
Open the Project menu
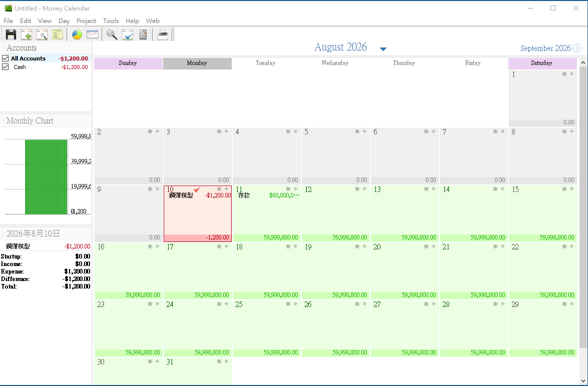point(86,21)
